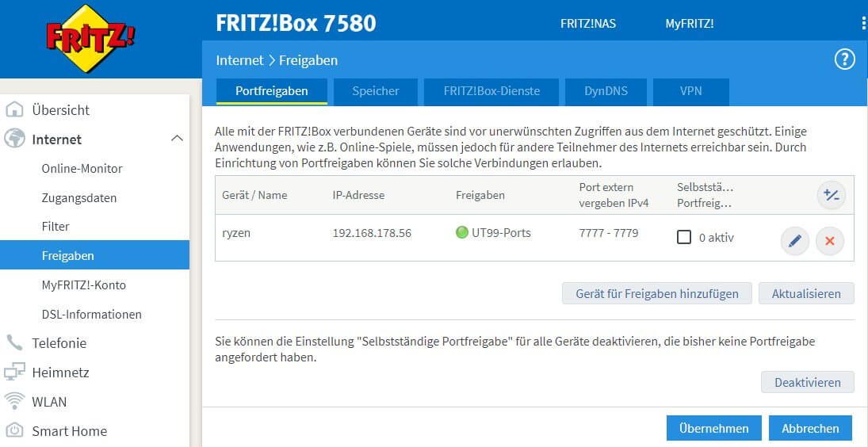The width and height of the screenshot is (868, 447).
Task: Click the Aktualisieren button
Action: [806, 294]
